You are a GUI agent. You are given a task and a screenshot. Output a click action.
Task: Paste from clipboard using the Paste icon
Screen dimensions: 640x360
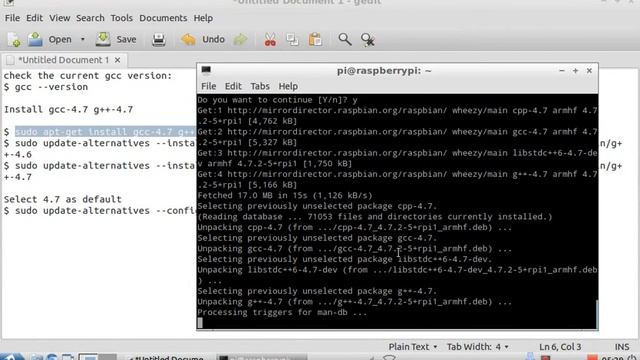(x=315, y=40)
